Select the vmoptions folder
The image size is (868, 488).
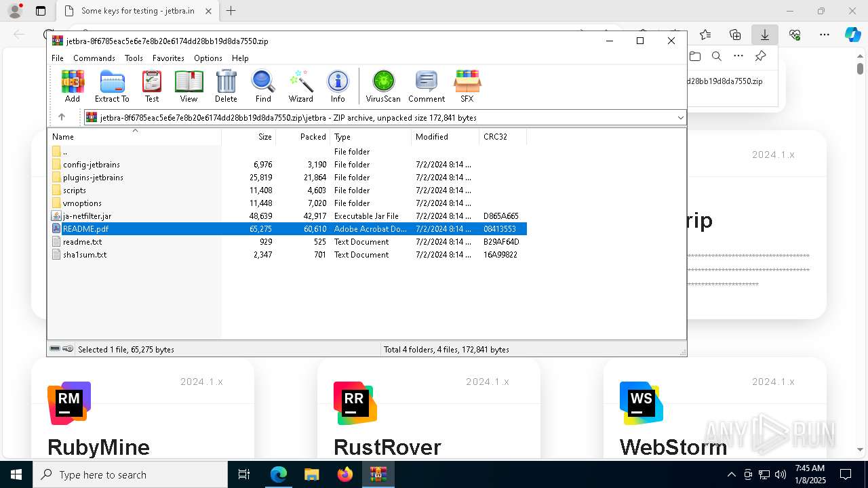(x=288, y=203)
